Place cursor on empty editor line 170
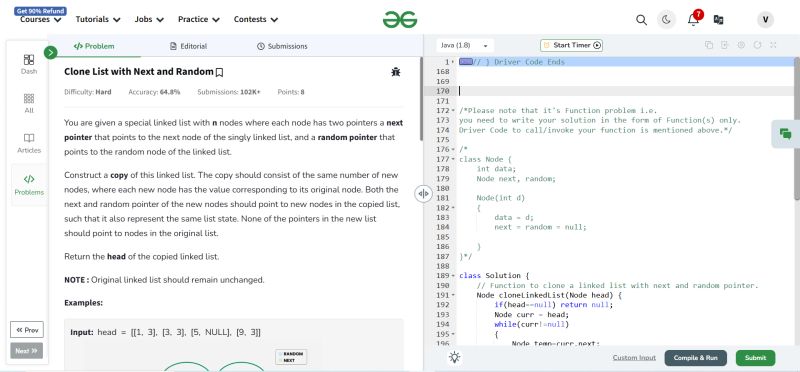800x372 pixels. (x=626, y=91)
